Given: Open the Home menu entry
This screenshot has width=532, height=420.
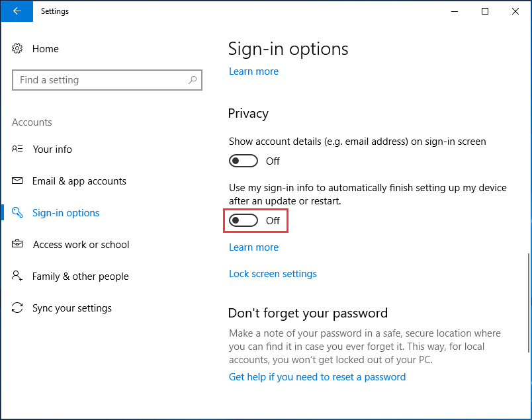Looking at the screenshot, I should 45,48.
